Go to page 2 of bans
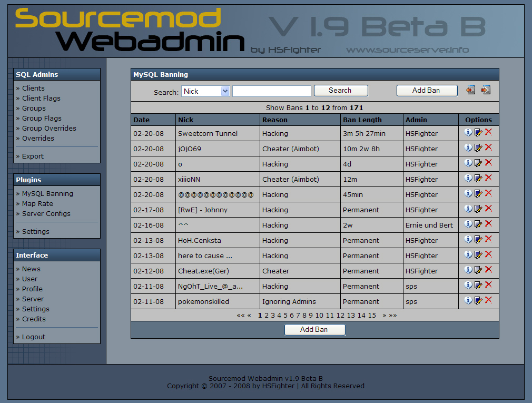The width and height of the screenshot is (532, 403). click(x=267, y=316)
